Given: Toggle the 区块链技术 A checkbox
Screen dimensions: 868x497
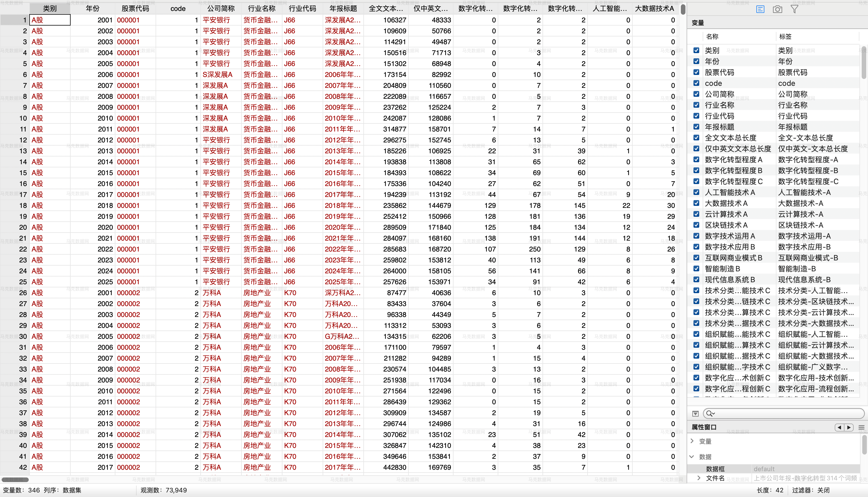Looking at the screenshot, I should tap(696, 225).
